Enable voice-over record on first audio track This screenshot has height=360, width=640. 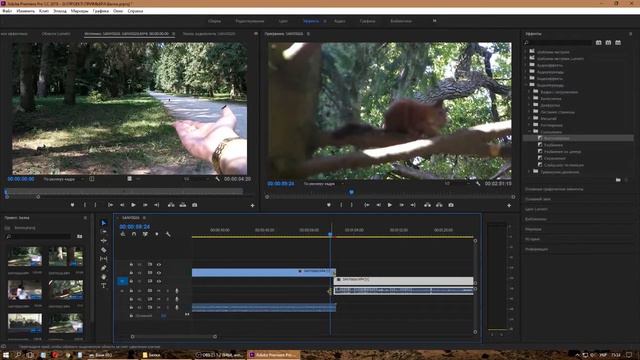click(x=177, y=291)
